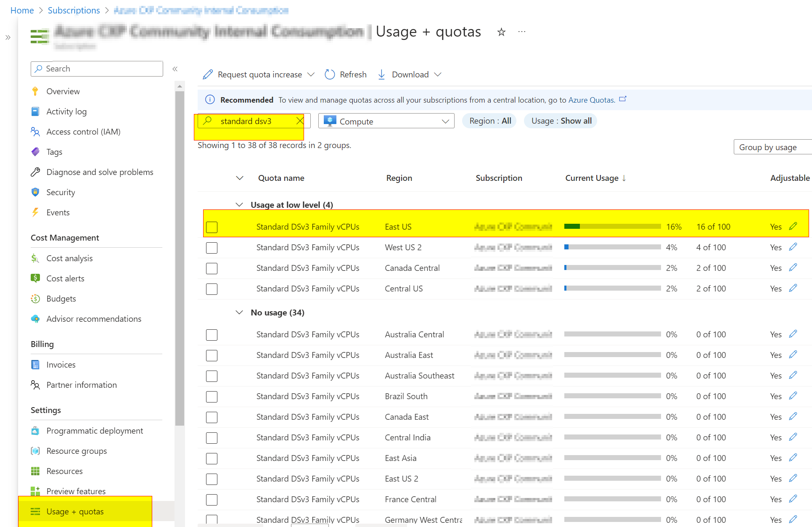The height and width of the screenshot is (527, 812).
Task: Clear the standard dsv3 search filter
Action: pyautogui.click(x=299, y=121)
